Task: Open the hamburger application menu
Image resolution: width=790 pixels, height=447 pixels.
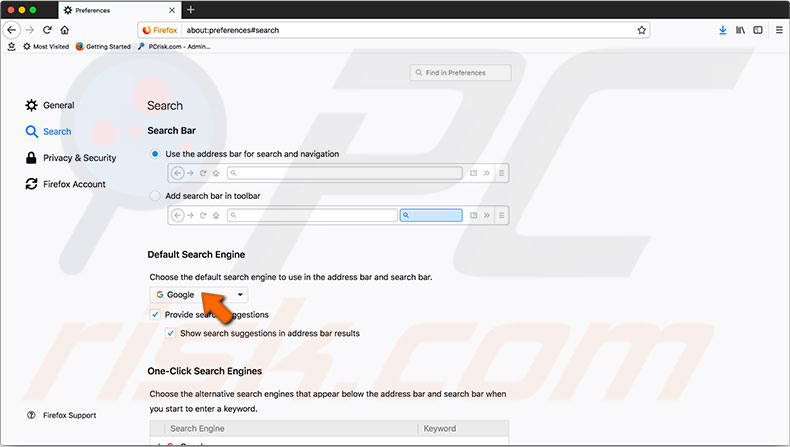Action: 779,30
